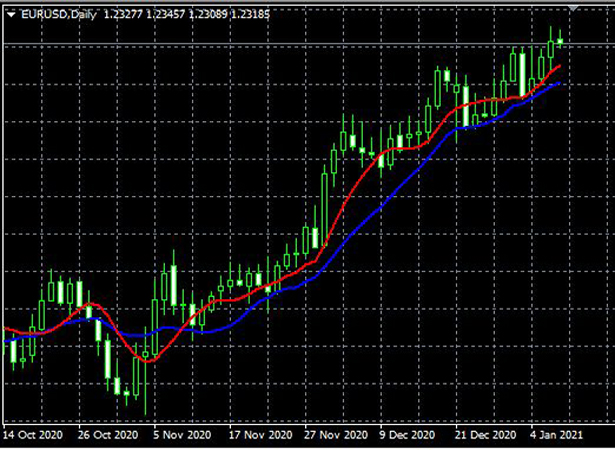615x450 pixels.
Task: Click the EURUSD,Daily chart title
Action: click(x=59, y=15)
